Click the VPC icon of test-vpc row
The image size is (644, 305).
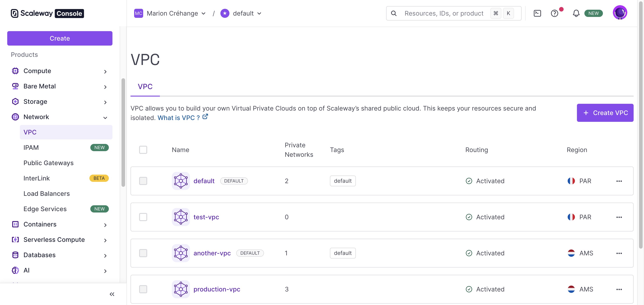coord(181,217)
